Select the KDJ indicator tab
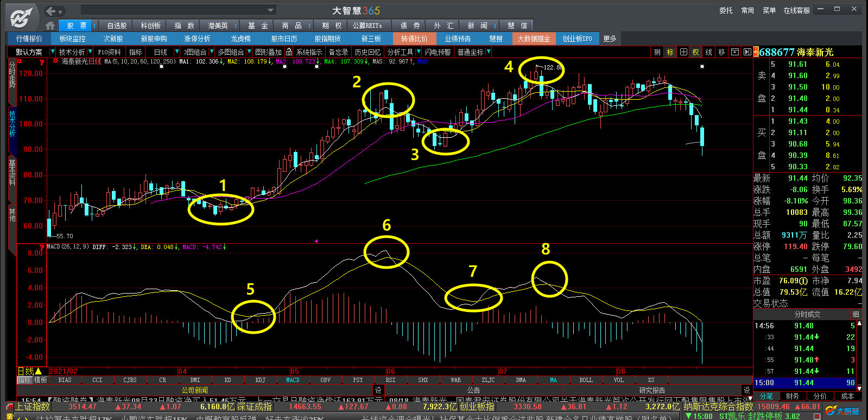Viewport: 868px width, 420px height. click(260, 380)
